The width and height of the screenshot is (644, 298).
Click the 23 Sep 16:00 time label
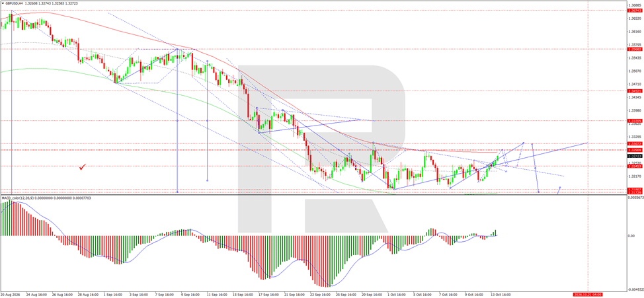[319, 295]
